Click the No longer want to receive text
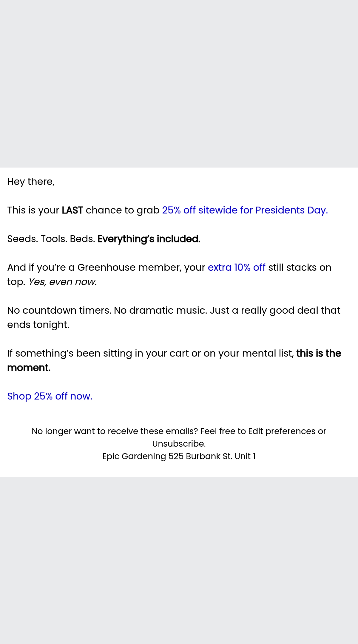Screen dimensions: 358x644 115,431
